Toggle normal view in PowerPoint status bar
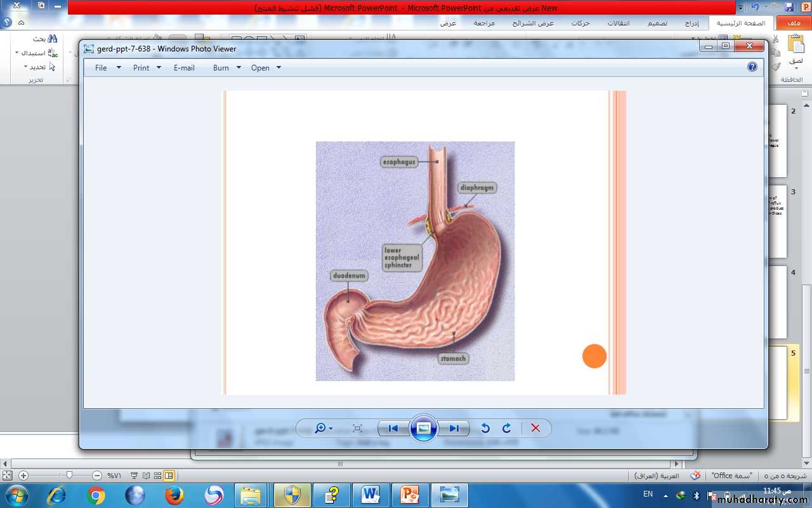The width and height of the screenshot is (812, 508). click(x=169, y=476)
